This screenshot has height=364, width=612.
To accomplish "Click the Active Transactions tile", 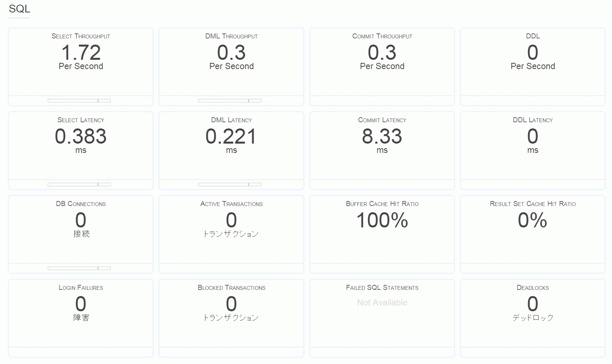I will pos(231,234).
